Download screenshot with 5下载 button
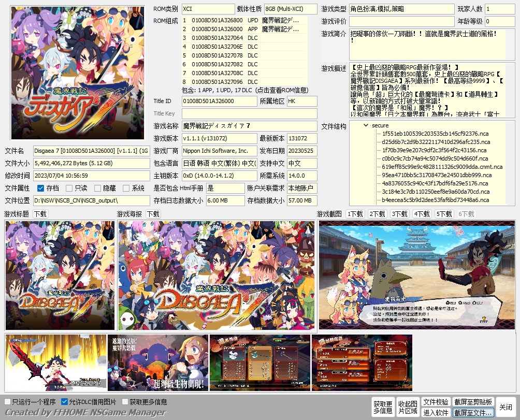520x420 pixels. coord(444,214)
